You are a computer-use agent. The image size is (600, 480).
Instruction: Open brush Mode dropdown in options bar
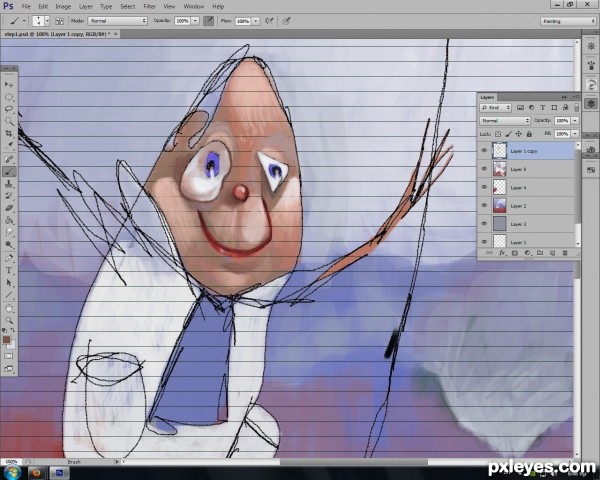(x=117, y=21)
